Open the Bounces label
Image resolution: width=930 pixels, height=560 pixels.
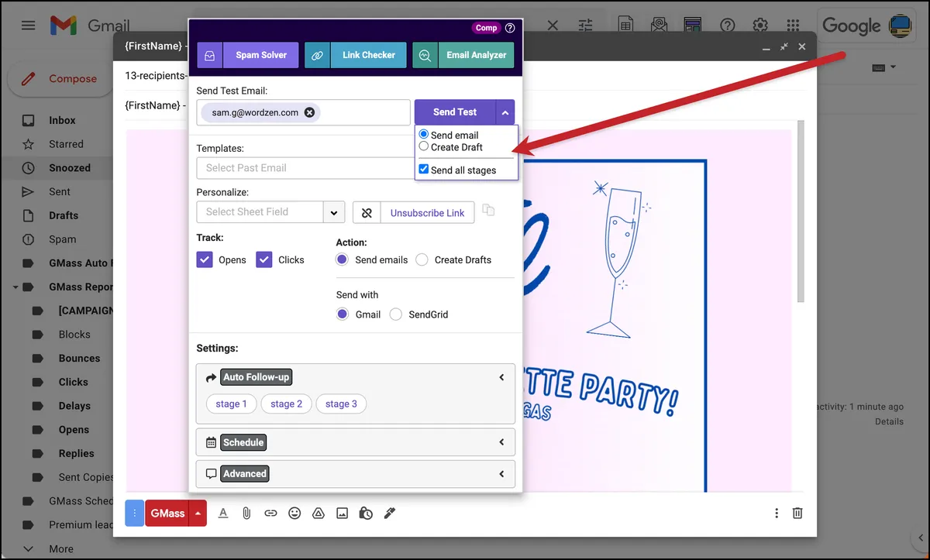point(79,359)
